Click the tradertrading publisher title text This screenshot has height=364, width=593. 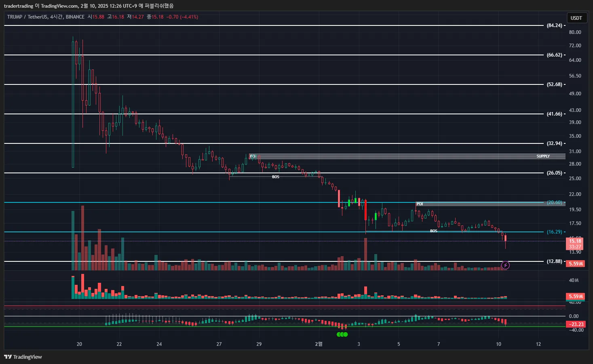19,6
